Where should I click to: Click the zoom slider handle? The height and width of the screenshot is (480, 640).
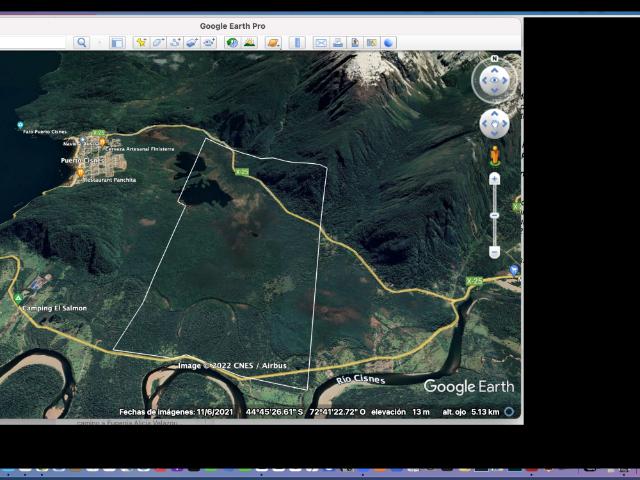(x=494, y=215)
